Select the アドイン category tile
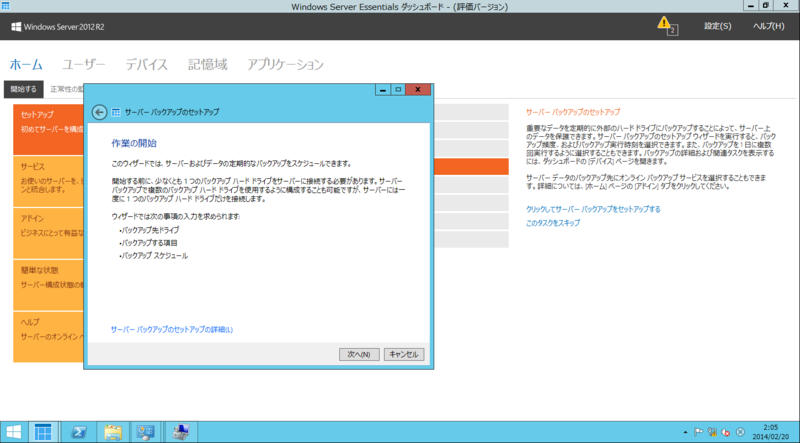Image resolution: width=800 pixels, height=443 pixels. 48,233
